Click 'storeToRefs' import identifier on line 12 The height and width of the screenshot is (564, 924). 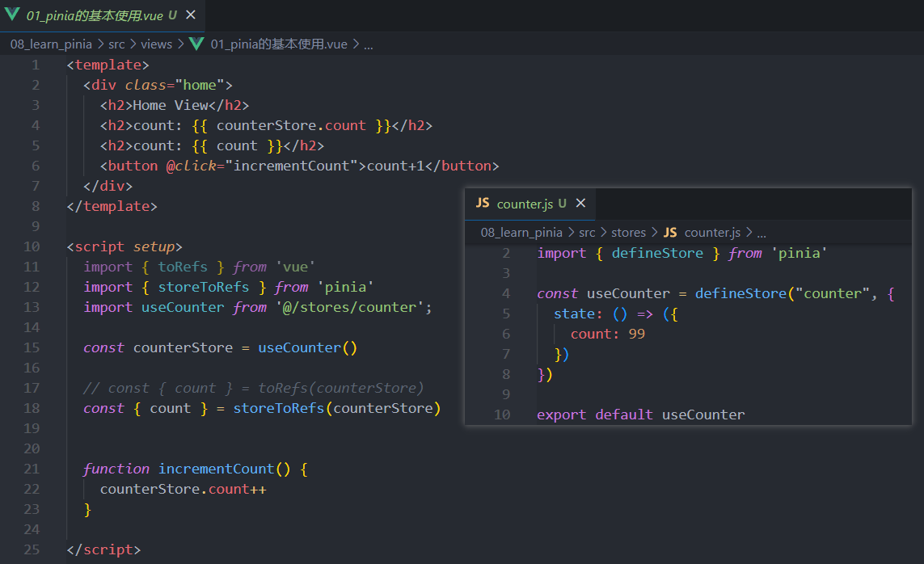click(203, 287)
